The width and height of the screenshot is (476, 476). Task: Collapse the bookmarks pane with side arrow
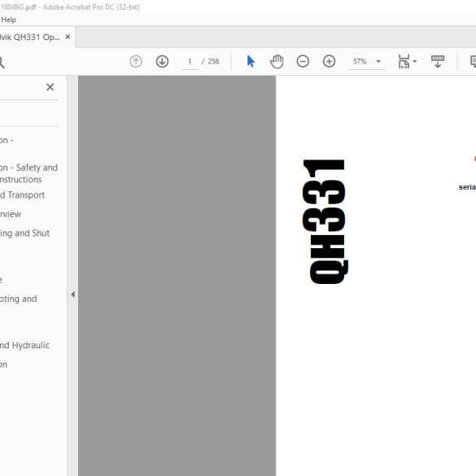pos(73,295)
